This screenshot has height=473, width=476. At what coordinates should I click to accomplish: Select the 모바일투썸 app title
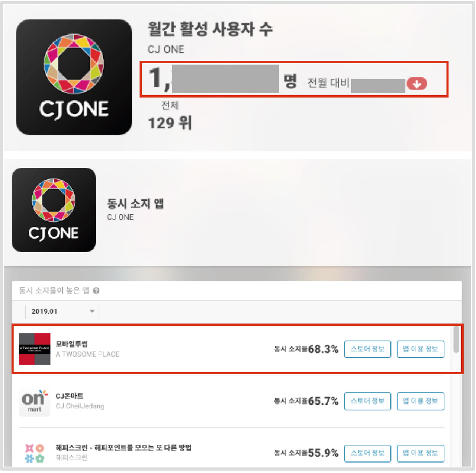72,344
